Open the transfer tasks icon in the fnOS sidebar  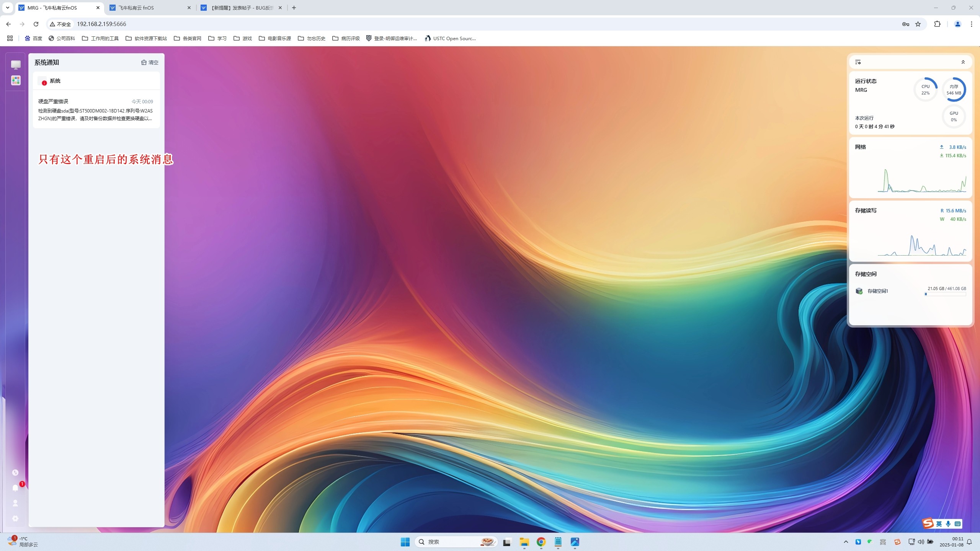(15, 473)
